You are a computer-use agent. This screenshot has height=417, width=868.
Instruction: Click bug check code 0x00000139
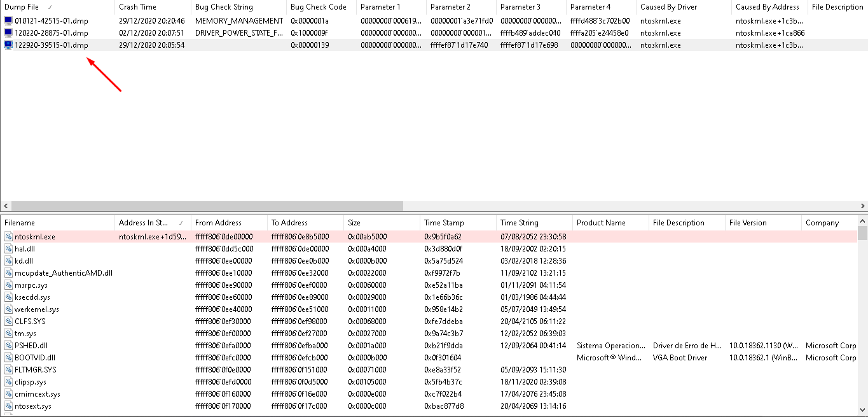[x=309, y=45]
